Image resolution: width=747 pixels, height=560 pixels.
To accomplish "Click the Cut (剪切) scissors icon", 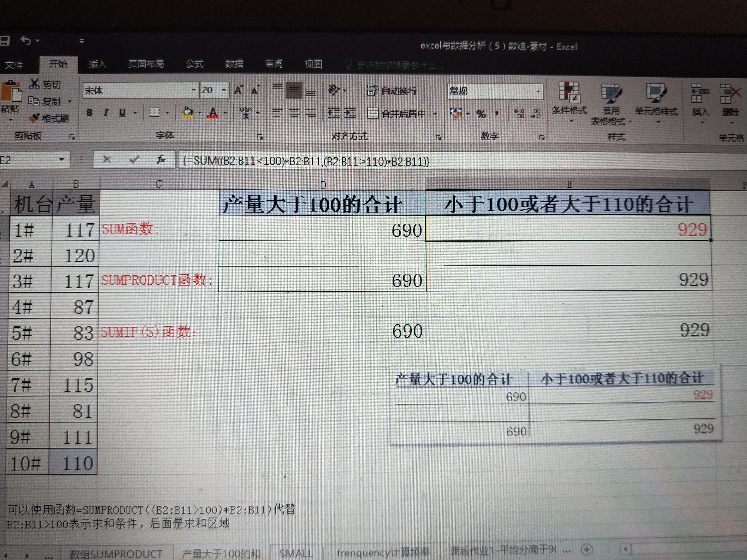I will (34, 84).
